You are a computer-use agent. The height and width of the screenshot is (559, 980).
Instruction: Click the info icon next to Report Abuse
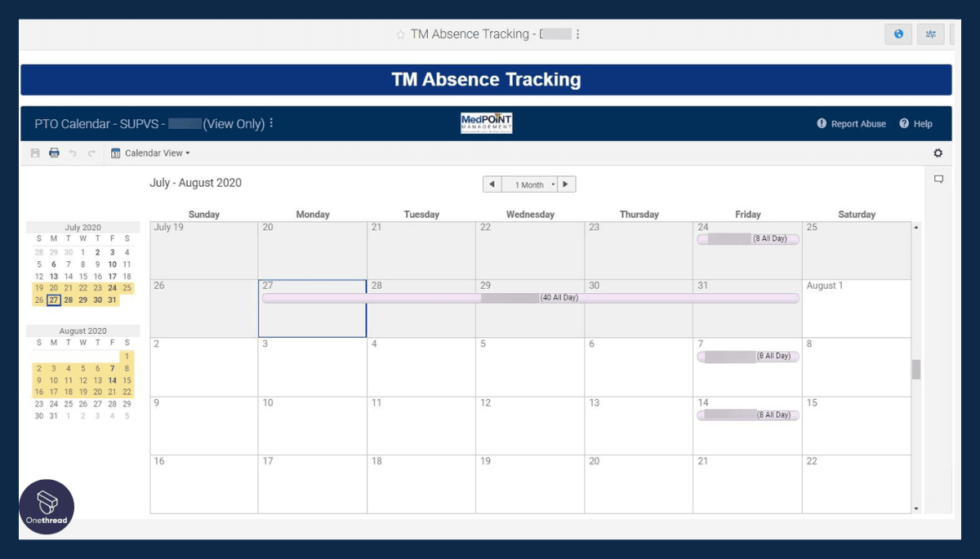click(821, 123)
